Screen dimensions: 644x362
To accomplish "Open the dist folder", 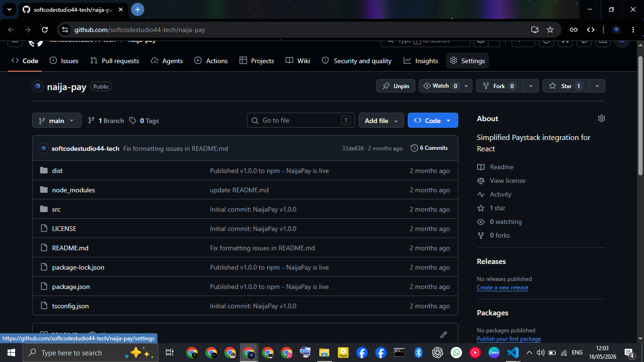I will 58,171.
